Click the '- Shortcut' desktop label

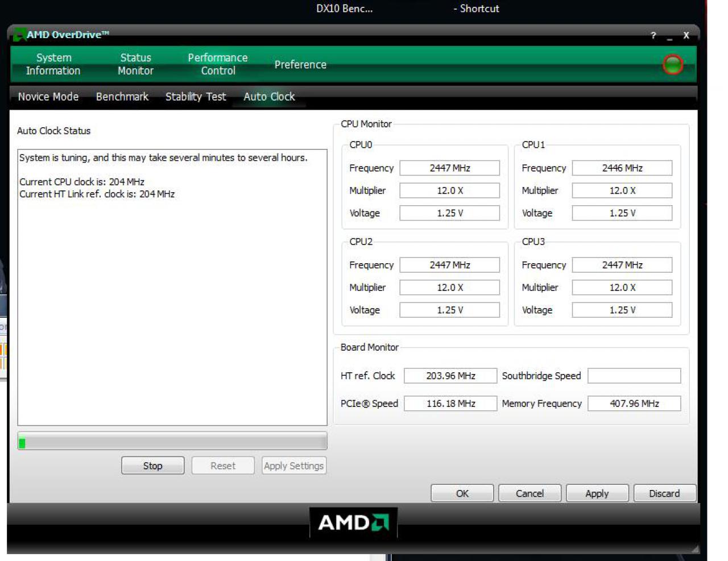coord(477,9)
